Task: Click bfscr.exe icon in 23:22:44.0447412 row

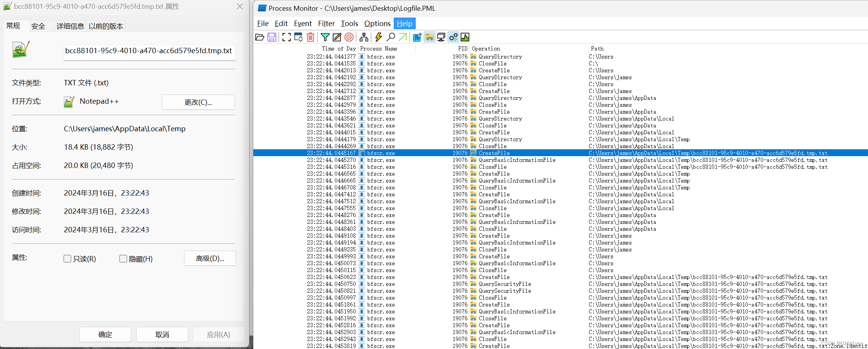Action: pyautogui.click(x=362, y=194)
